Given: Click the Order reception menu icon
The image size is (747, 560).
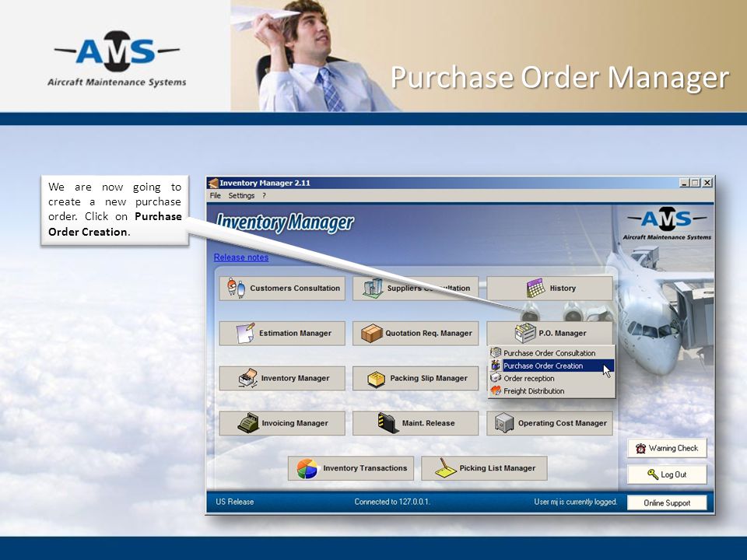Looking at the screenshot, I should (496, 378).
